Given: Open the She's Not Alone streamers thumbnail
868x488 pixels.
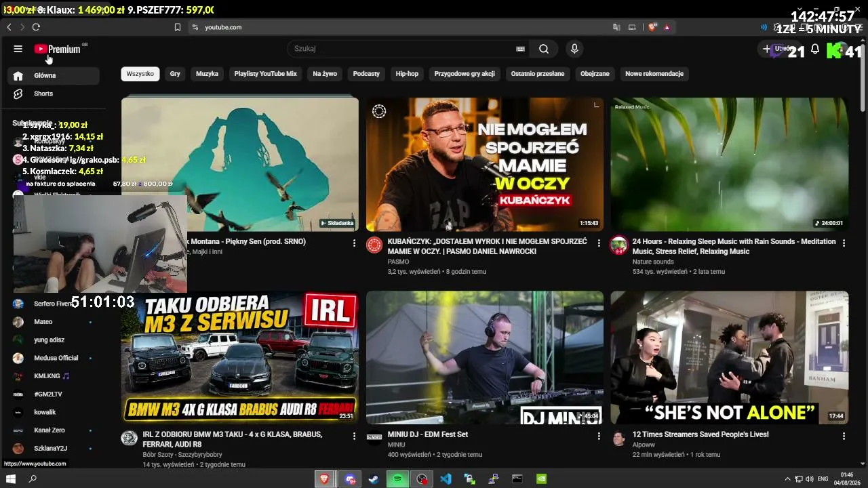Looking at the screenshot, I should (729, 358).
